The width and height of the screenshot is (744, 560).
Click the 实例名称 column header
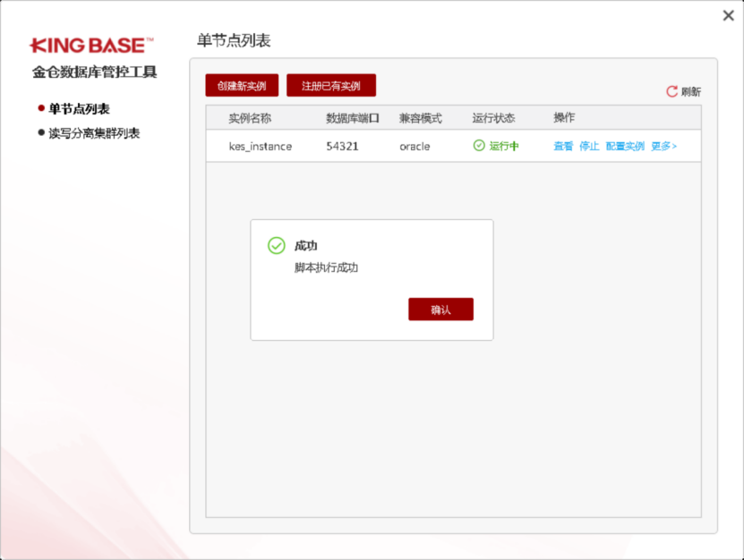click(250, 118)
